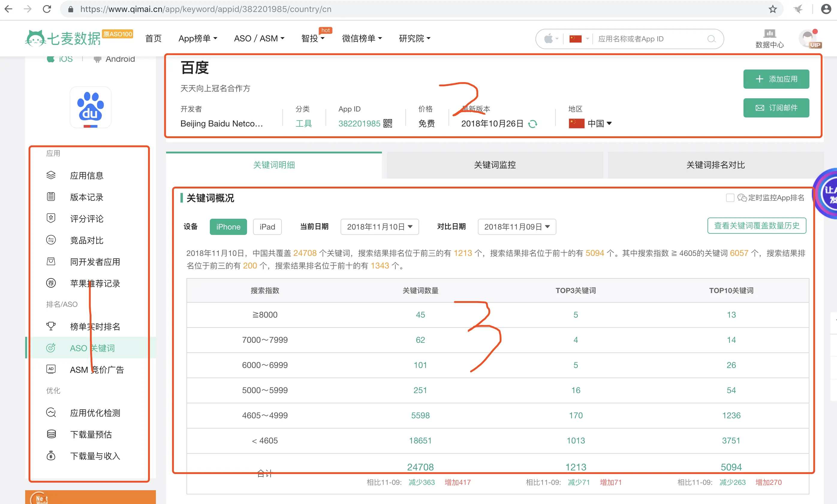Open 下载量预估 in the sidebar
The width and height of the screenshot is (837, 504).
click(91, 434)
